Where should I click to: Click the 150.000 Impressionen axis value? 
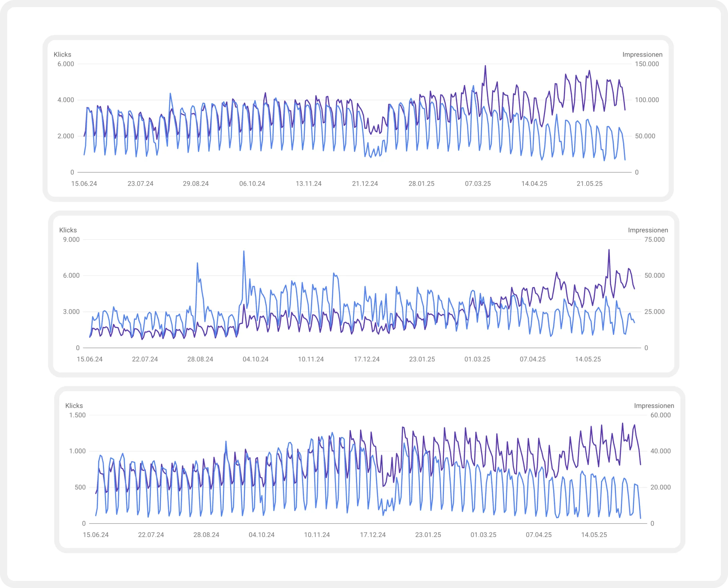tap(647, 64)
